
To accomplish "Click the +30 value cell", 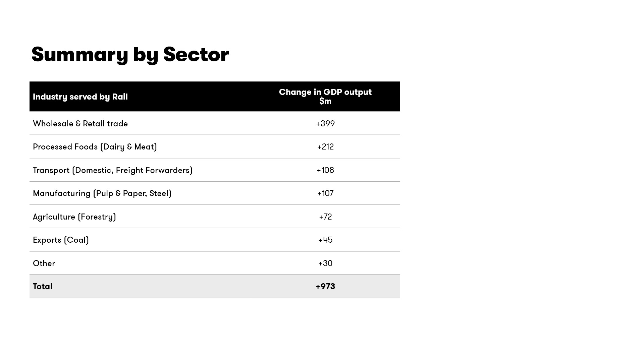I will (325, 263).
